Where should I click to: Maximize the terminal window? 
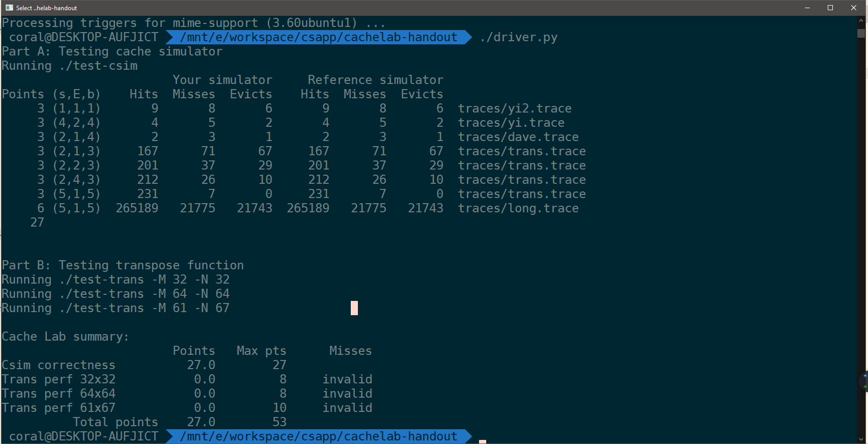pyautogui.click(x=830, y=8)
